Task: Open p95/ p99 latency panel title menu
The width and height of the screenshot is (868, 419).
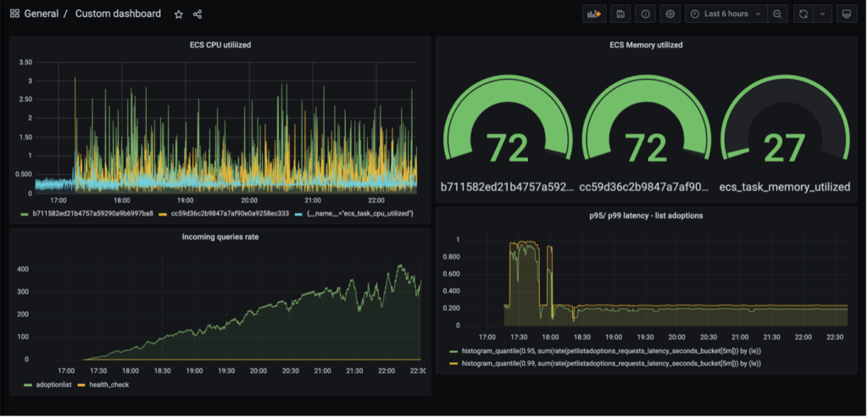Action: [x=646, y=215]
